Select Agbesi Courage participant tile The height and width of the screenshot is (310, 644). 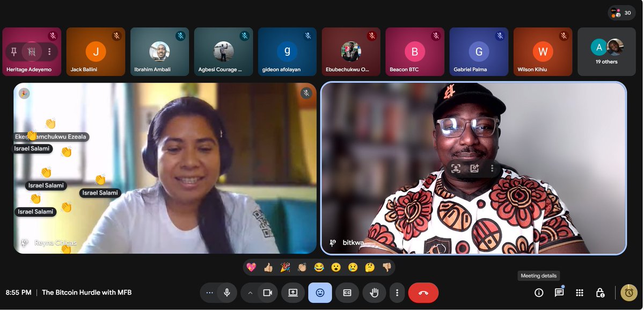(223, 52)
